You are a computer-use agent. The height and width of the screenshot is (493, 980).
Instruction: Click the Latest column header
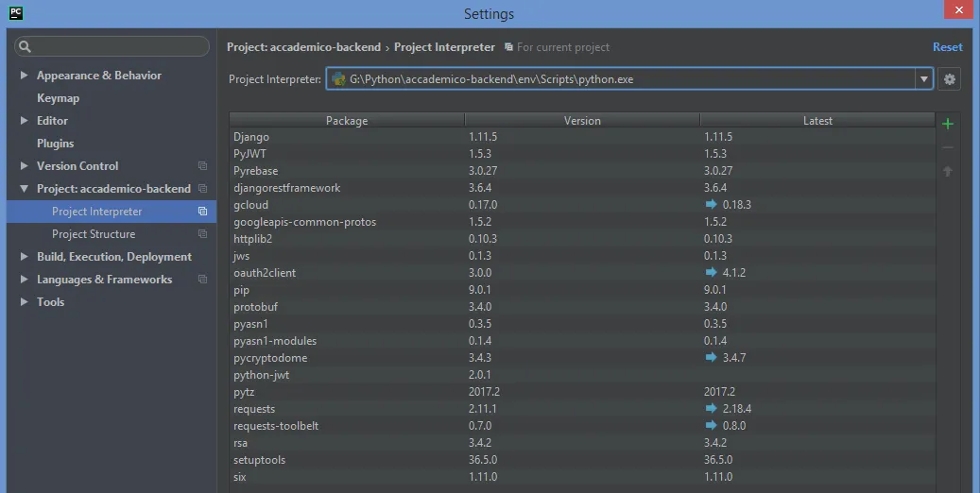point(817,121)
